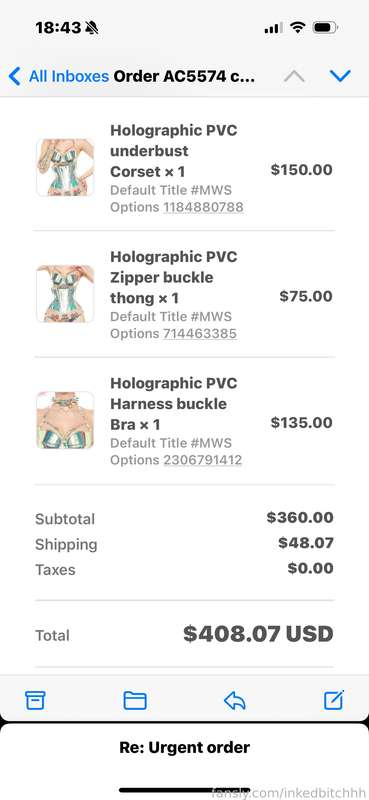The image size is (369, 800).
Task: Open the options number 2306791412 link
Action: [x=203, y=460]
